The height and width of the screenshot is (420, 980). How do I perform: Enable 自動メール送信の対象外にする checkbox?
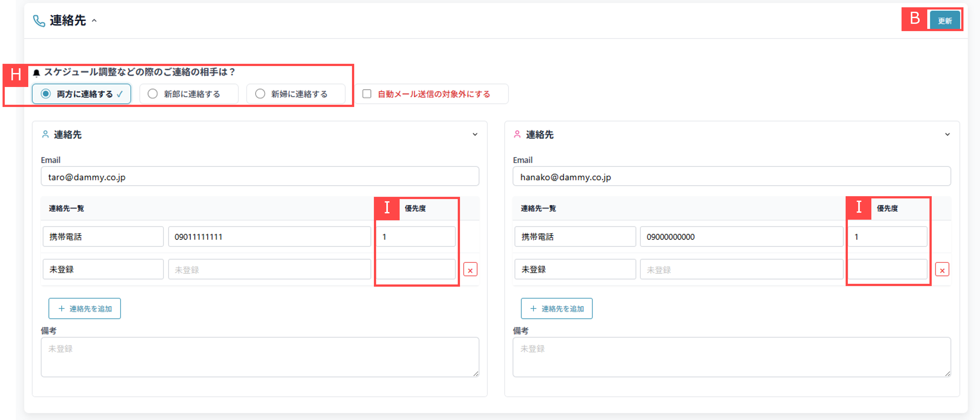(367, 94)
